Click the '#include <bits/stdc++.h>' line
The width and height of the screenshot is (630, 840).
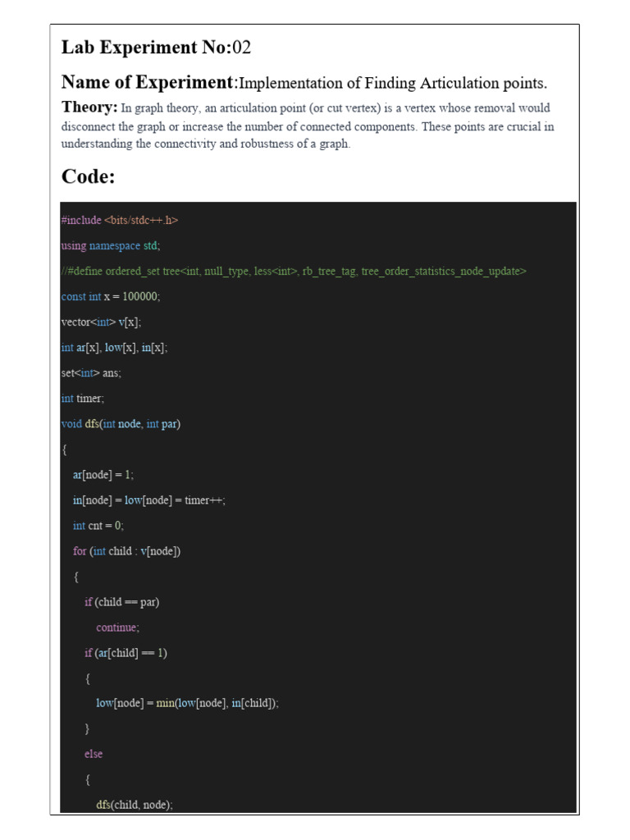tap(120, 220)
